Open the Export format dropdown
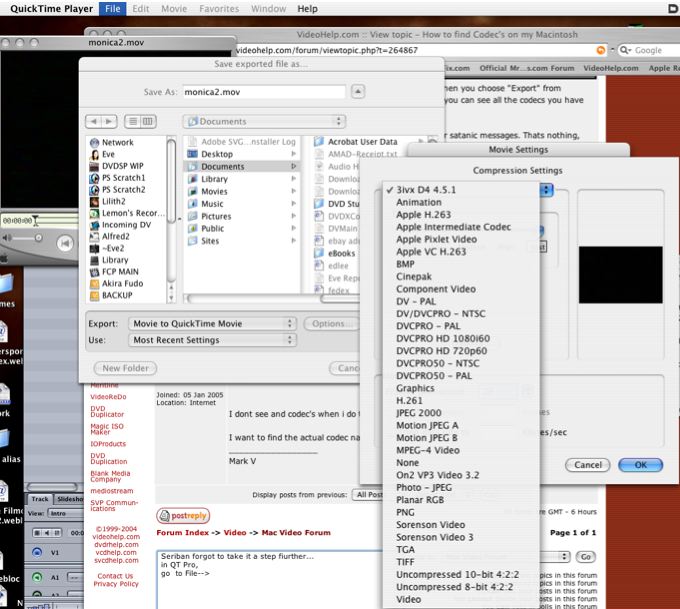680x609 pixels. tap(212, 324)
